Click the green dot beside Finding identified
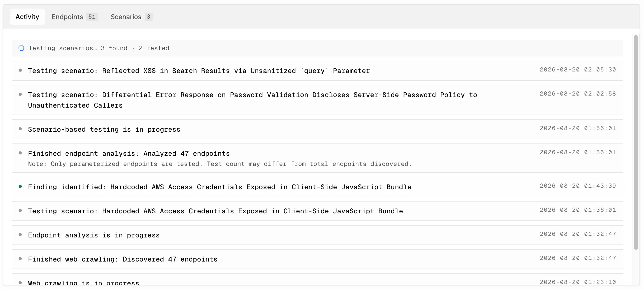This screenshot has height=289, width=644. pos(20,187)
